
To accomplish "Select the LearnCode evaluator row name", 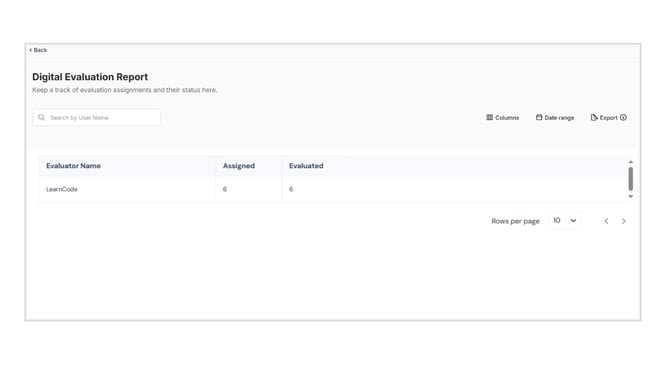I will tap(62, 189).
